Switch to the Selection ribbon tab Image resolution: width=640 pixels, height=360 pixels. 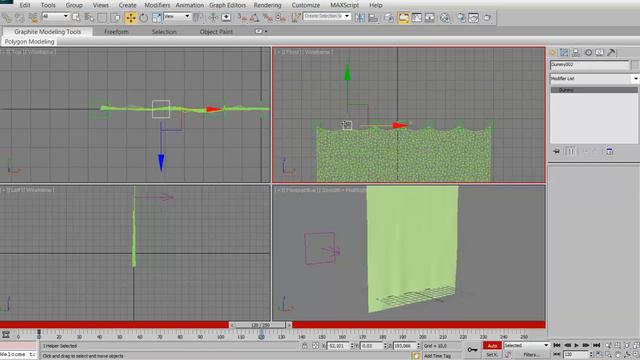pyautogui.click(x=164, y=31)
